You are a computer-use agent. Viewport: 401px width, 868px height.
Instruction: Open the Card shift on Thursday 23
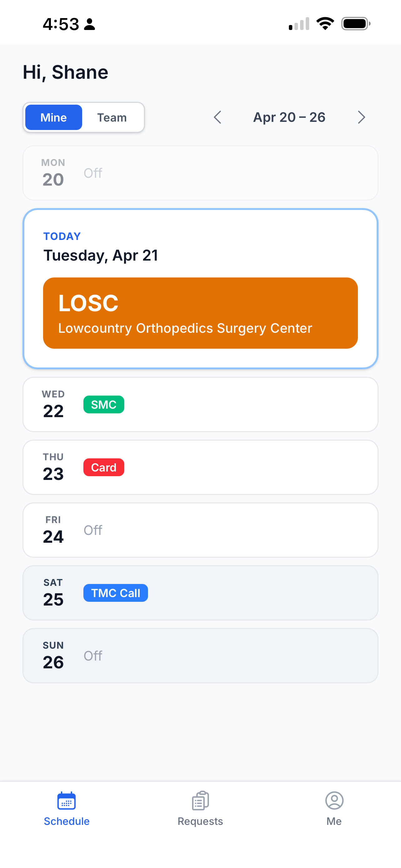(103, 467)
